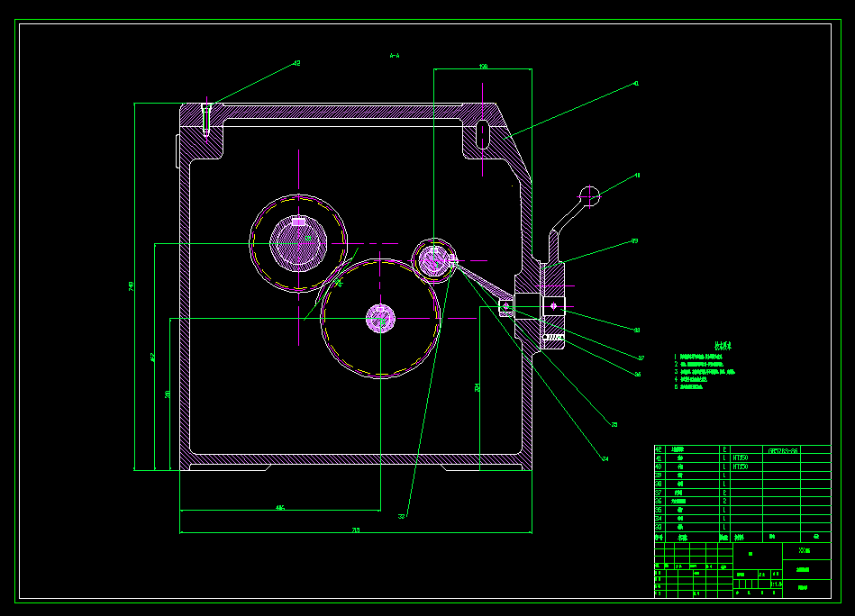Select the 198 dimension text at the top
This screenshot has height=616, width=855.
(483, 67)
